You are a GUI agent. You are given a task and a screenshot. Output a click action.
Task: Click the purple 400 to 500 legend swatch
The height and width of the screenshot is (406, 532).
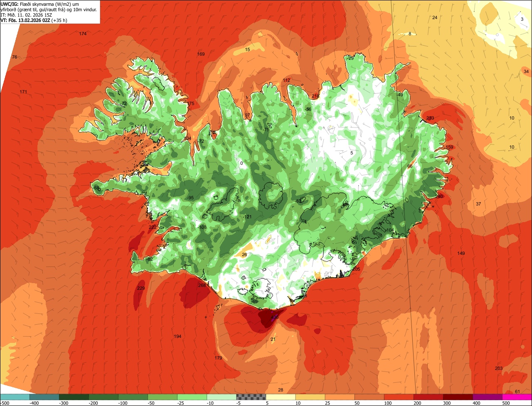[x=487, y=397]
